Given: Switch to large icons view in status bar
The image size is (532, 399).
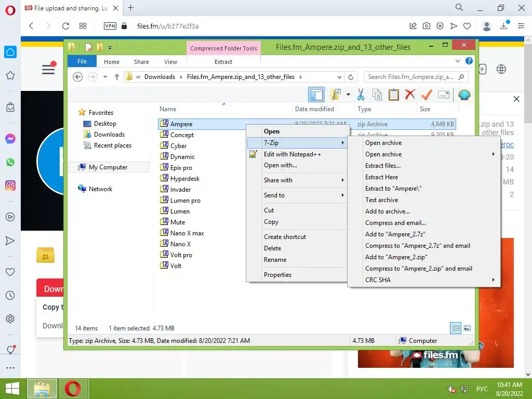Looking at the screenshot, I should coord(467,328).
